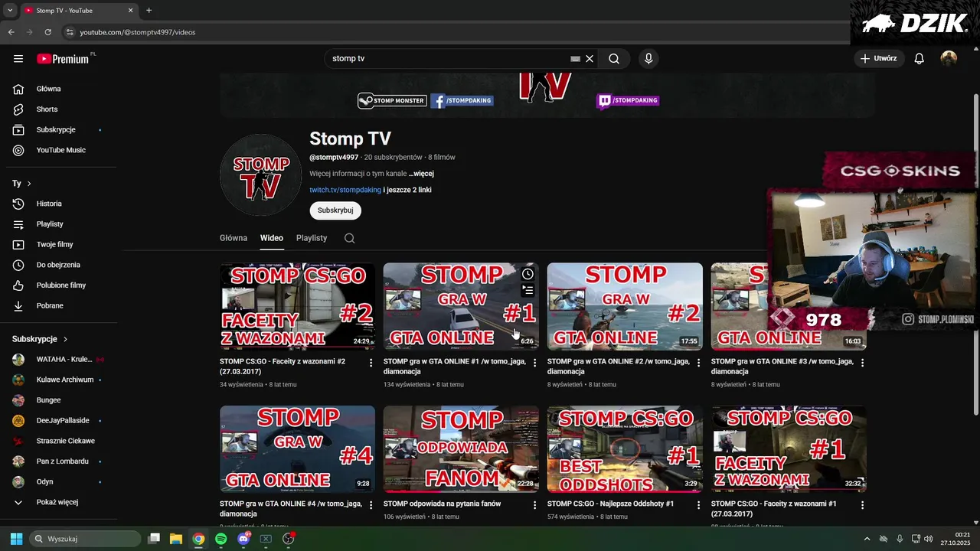980x551 pixels.
Task: Search within channel using the tab magnifier
Action: click(x=349, y=238)
